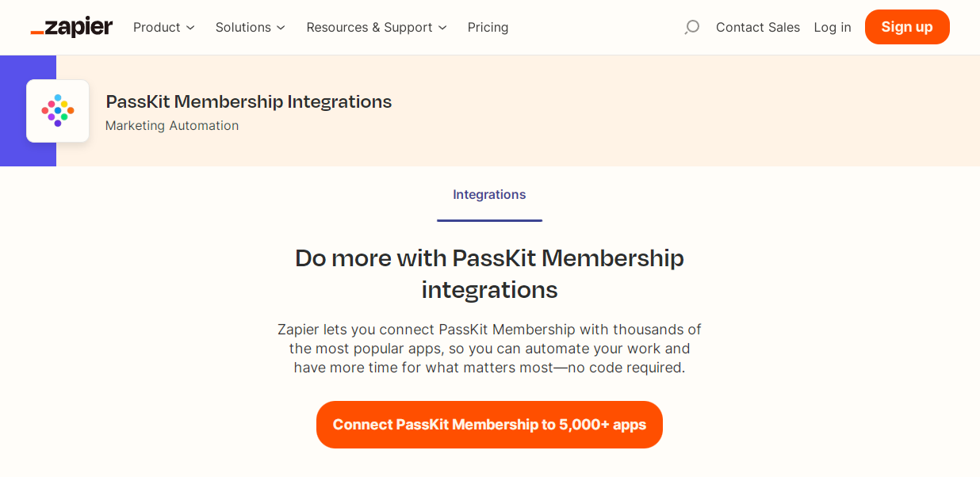This screenshot has width=980, height=477.
Task: Click the chevron arrow beside Solutions
Action: point(281,28)
